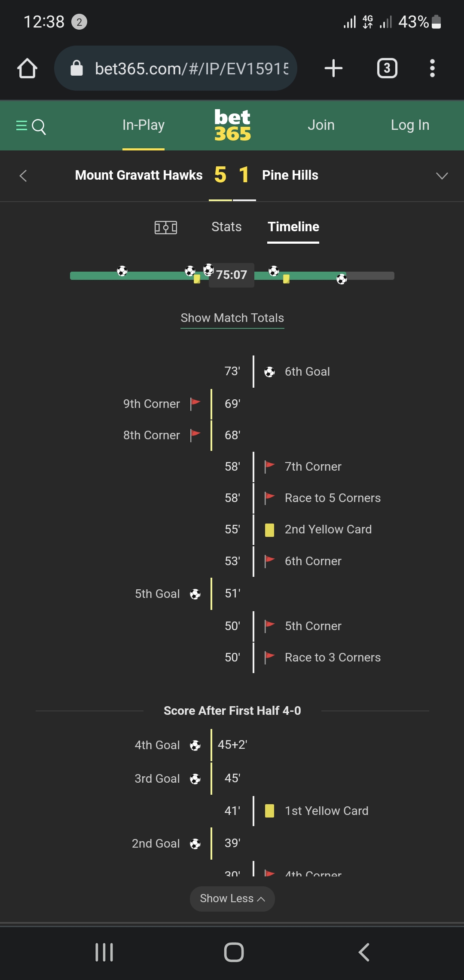464x980 pixels.
Task: Go back using the left arrow beside Mount Gravatt Hawks
Action: [x=23, y=175]
